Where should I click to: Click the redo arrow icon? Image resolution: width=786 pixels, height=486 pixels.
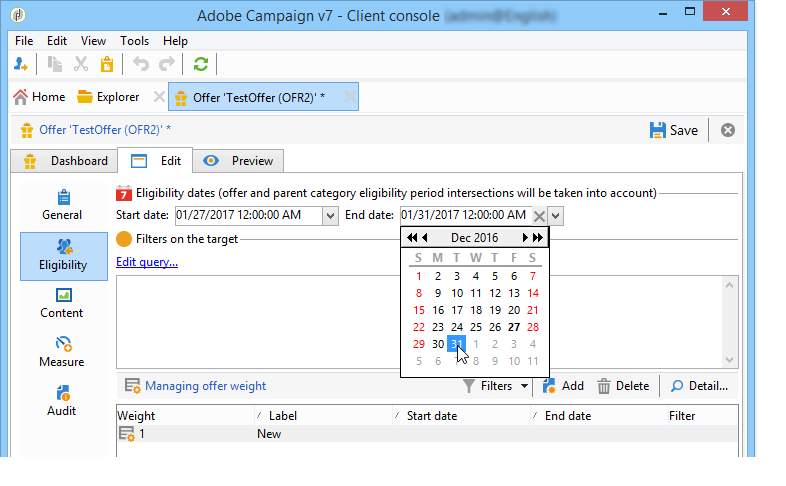pos(166,64)
